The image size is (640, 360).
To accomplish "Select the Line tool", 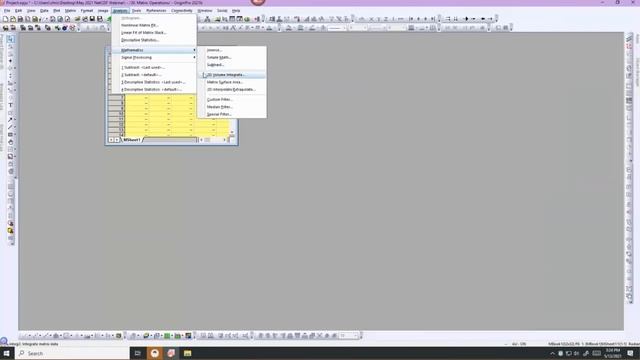I will (11, 127).
